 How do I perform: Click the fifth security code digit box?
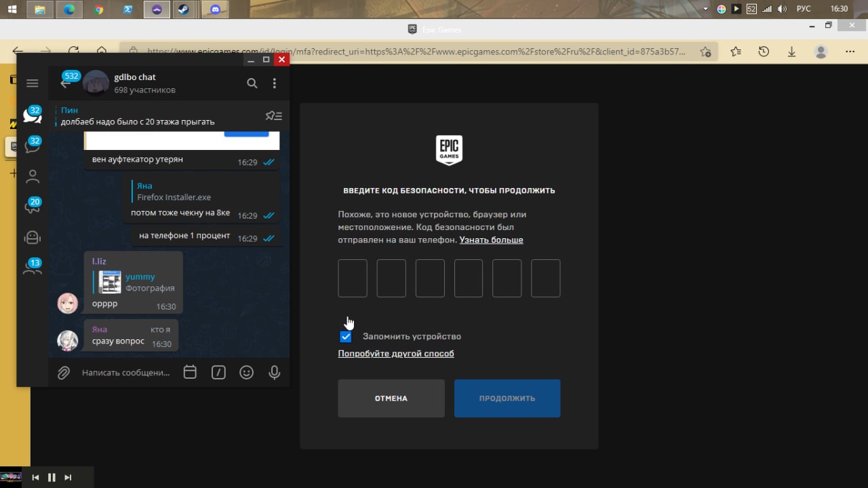click(507, 278)
